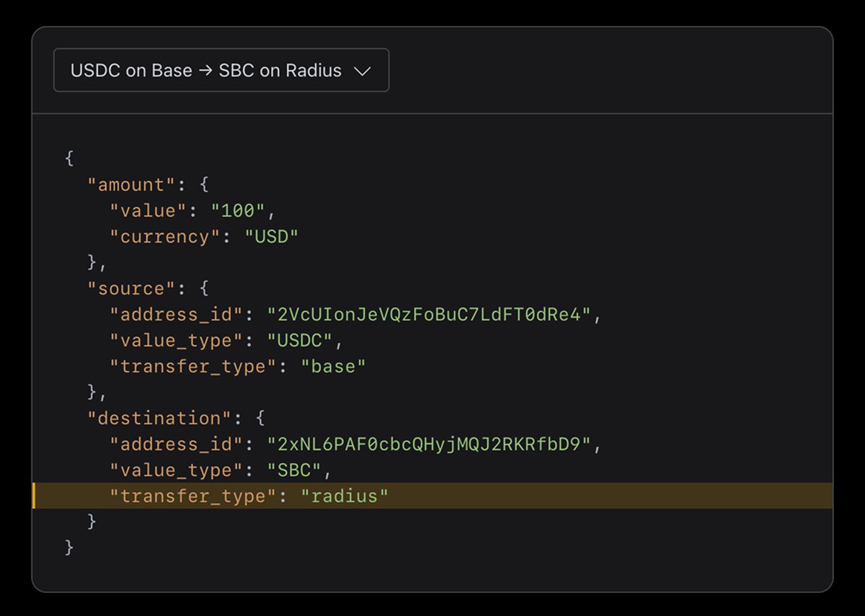Image resolution: width=865 pixels, height=616 pixels.
Task: Click the "USD" currency value
Action: point(271,236)
